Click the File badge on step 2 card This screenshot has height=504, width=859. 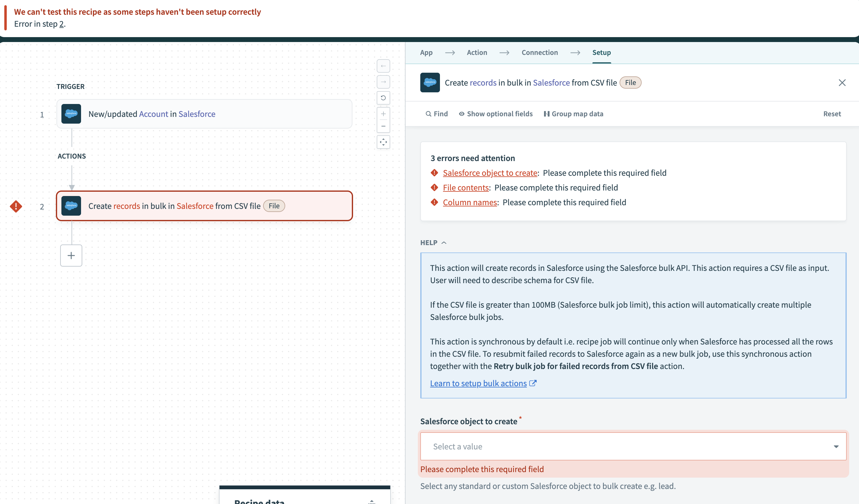tap(274, 206)
